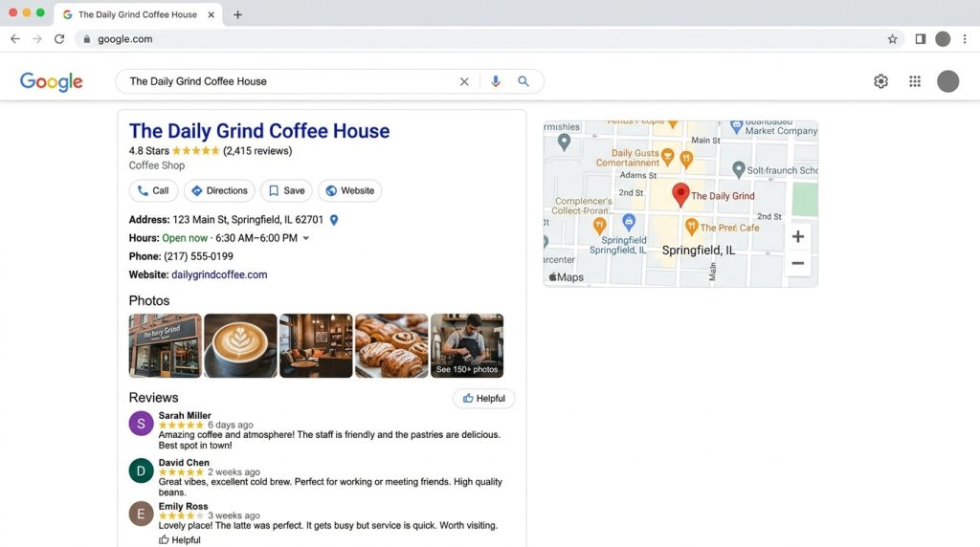
Task: Click the map pin icon beside the address
Action: (334, 220)
